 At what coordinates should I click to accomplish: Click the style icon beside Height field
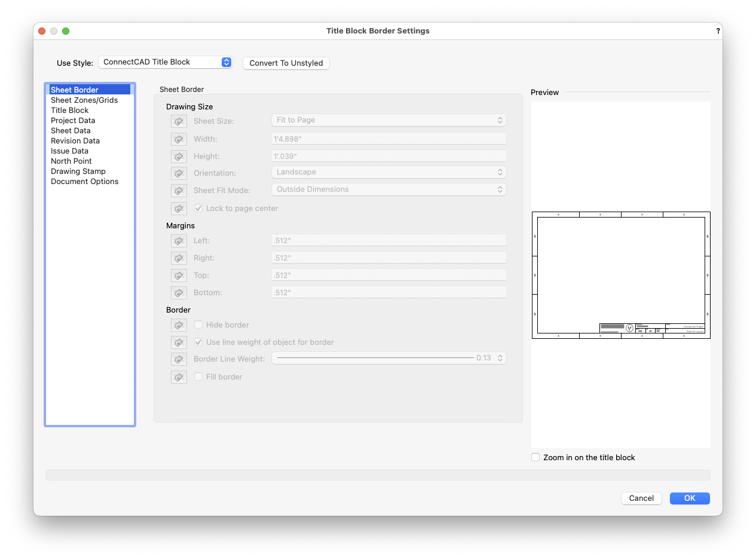pos(179,156)
